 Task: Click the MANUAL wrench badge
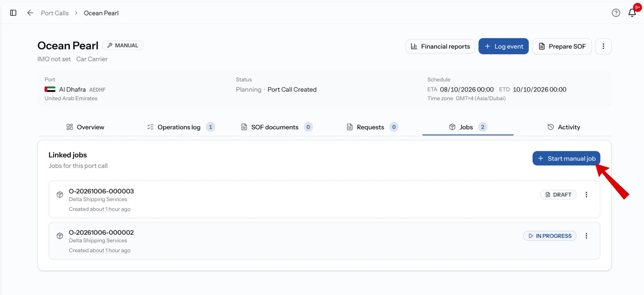pos(123,46)
